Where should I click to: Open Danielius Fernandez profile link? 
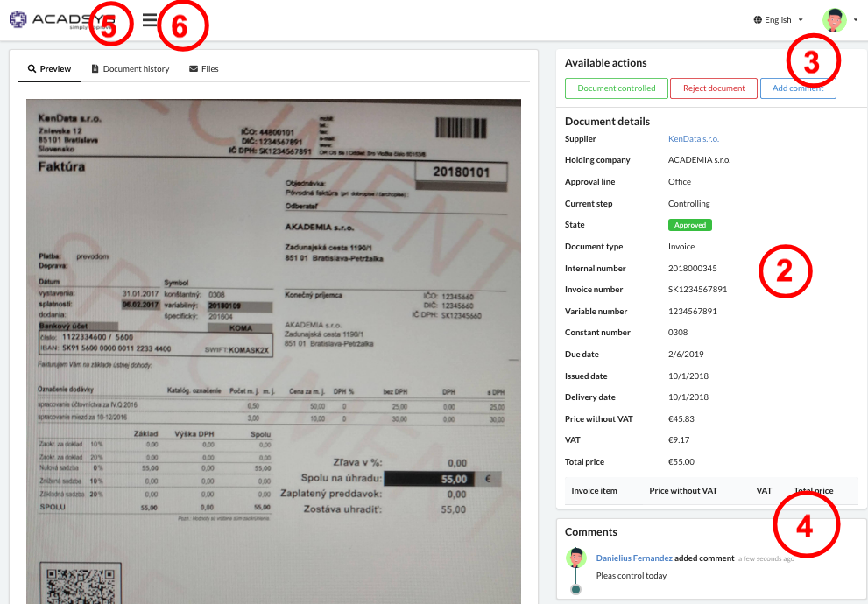[x=634, y=558]
